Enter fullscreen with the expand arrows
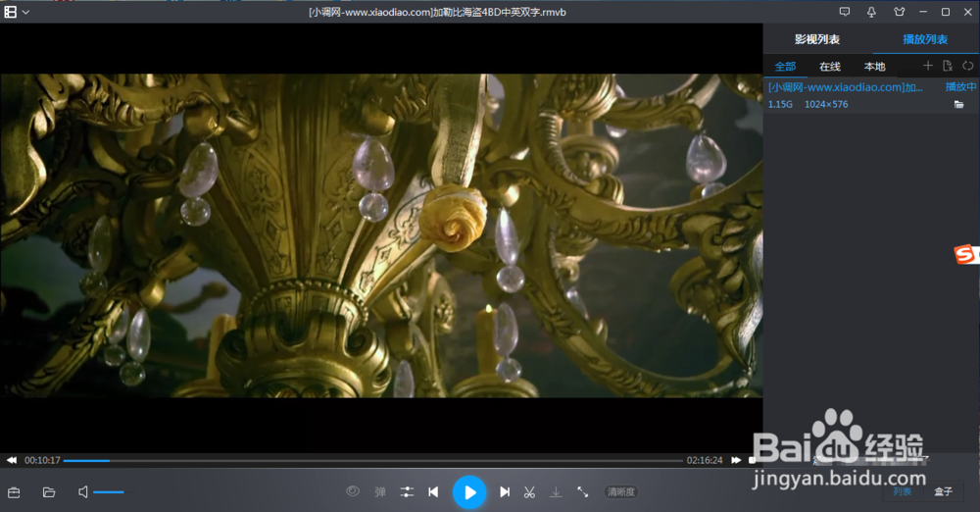The image size is (980, 512). 582,492
